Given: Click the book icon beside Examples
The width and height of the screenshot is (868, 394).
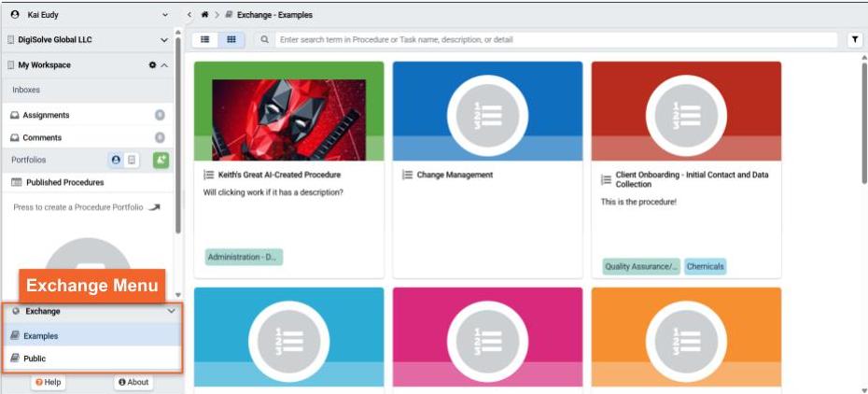Looking at the screenshot, I should 15,336.
